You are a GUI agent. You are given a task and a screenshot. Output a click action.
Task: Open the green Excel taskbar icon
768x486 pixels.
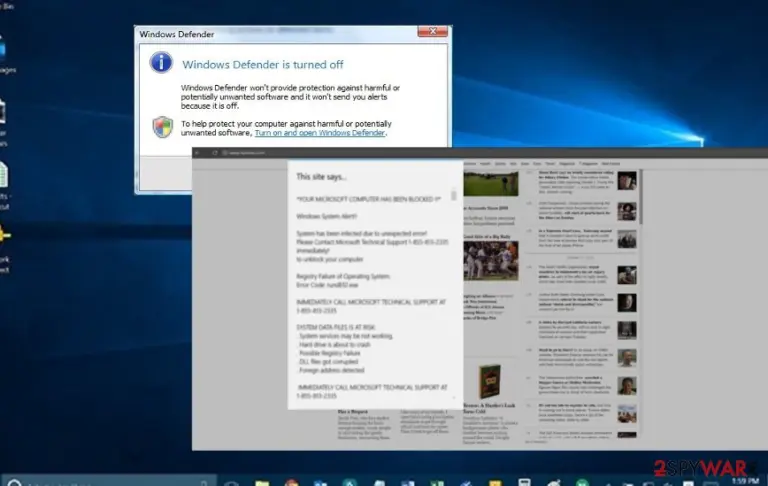437,483
